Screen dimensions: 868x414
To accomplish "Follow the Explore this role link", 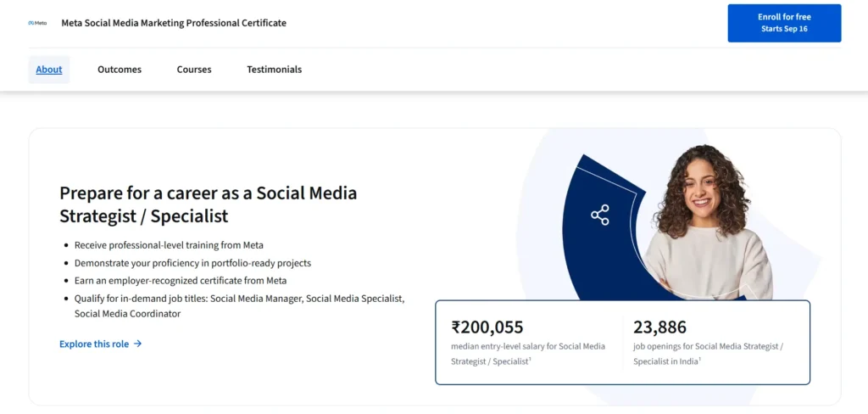I will click(x=94, y=344).
